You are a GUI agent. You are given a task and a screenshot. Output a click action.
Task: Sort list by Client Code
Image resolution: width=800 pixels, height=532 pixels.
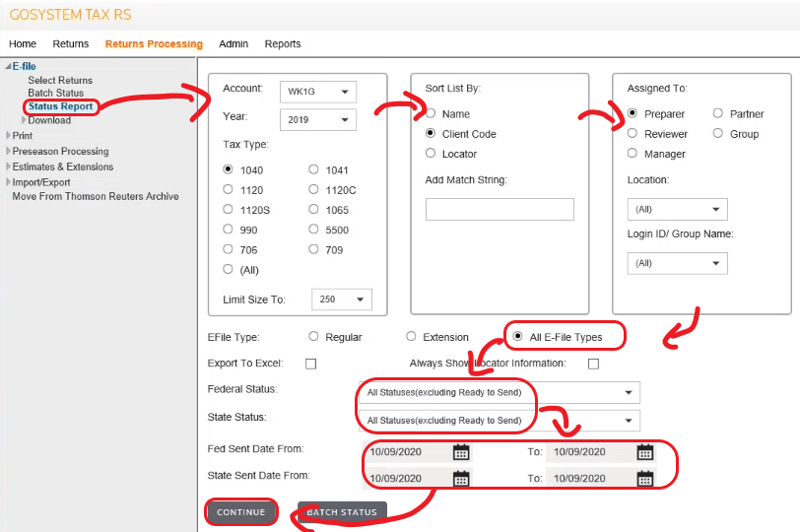431,133
